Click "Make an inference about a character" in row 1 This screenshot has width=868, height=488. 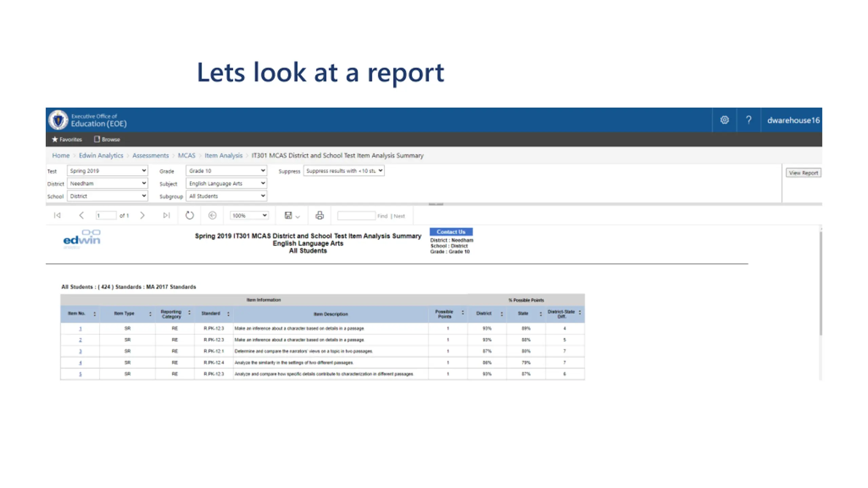coord(299,328)
